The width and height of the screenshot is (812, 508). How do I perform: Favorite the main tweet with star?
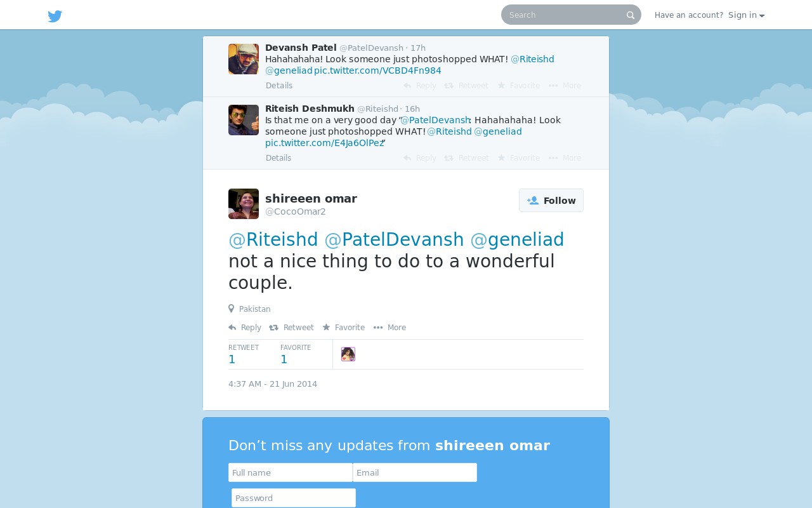pos(343,328)
